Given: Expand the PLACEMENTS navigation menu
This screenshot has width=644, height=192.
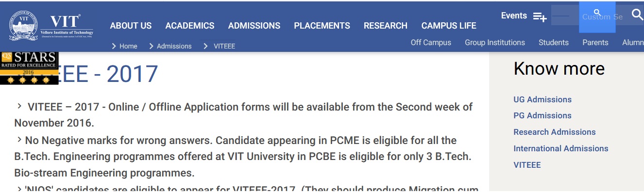Looking at the screenshot, I should [x=322, y=26].
